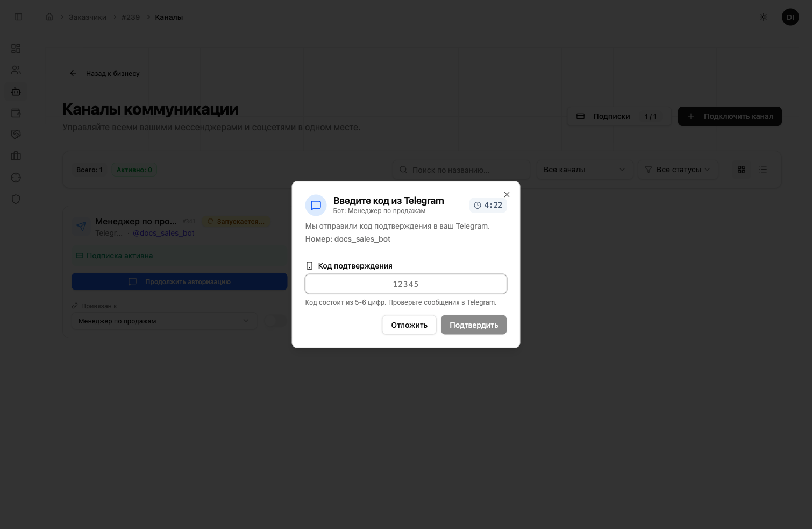Open the dashboard grid icon in sidebar
The width and height of the screenshot is (812, 529).
pyautogui.click(x=16, y=48)
